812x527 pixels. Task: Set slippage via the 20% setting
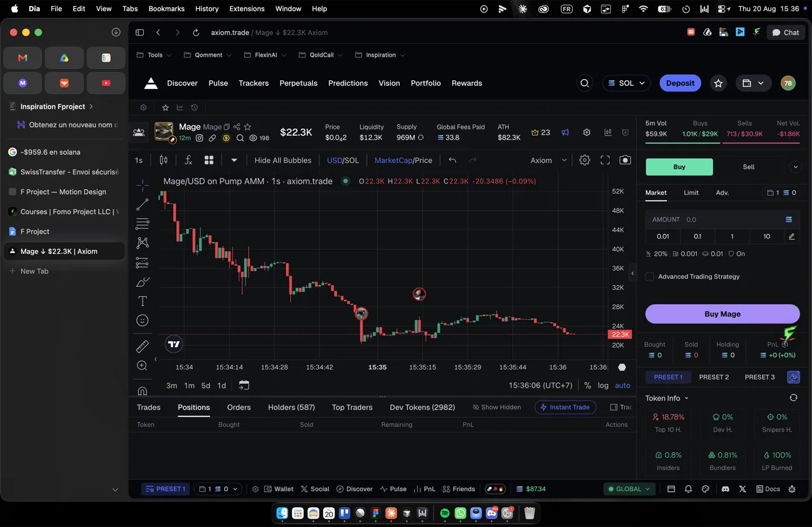coord(657,254)
